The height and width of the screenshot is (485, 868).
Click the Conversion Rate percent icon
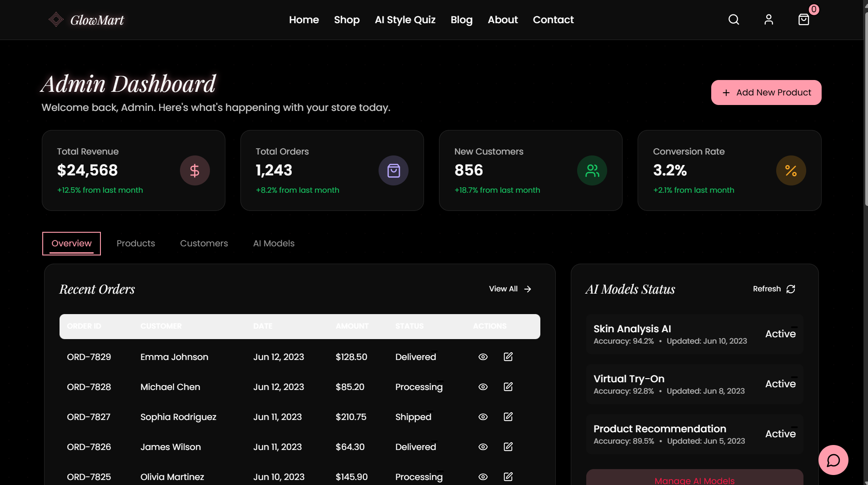pos(791,170)
